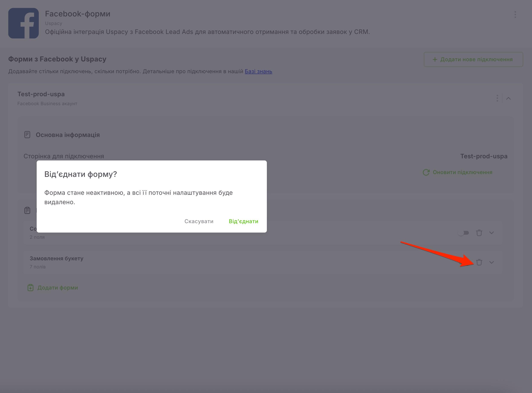Click the clipboard icon left of the dialog

pyautogui.click(x=27, y=210)
